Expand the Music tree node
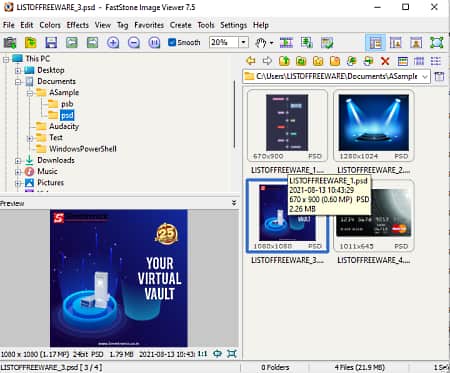 18,172
